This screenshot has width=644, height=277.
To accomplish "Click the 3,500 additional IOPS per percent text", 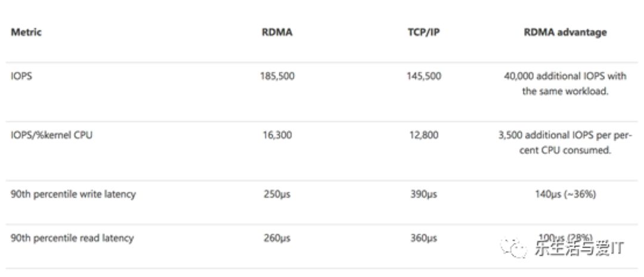I will pyautogui.click(x=565, y=143).
